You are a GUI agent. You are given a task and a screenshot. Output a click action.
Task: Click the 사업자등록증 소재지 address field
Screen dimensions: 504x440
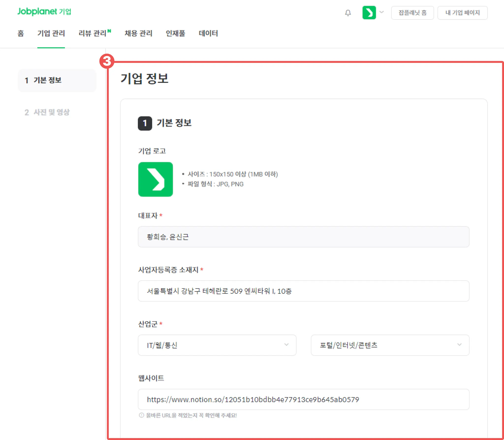[303, 291]
